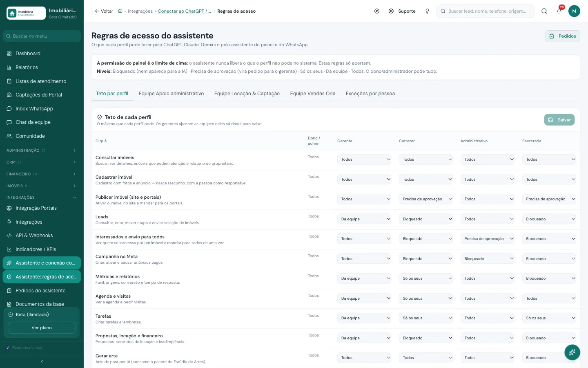Open Secretaria dropdown for Agenda e visitas
This screenshot has height=368, width=588.
pyautogui.click(x=549, y=298)
